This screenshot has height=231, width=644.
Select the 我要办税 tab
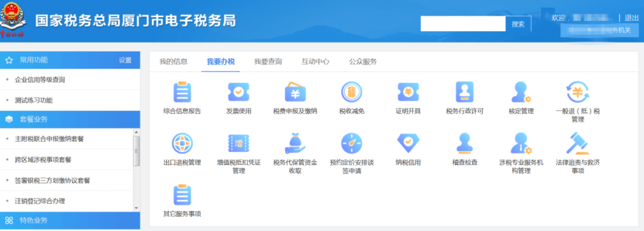coord(221,61)
